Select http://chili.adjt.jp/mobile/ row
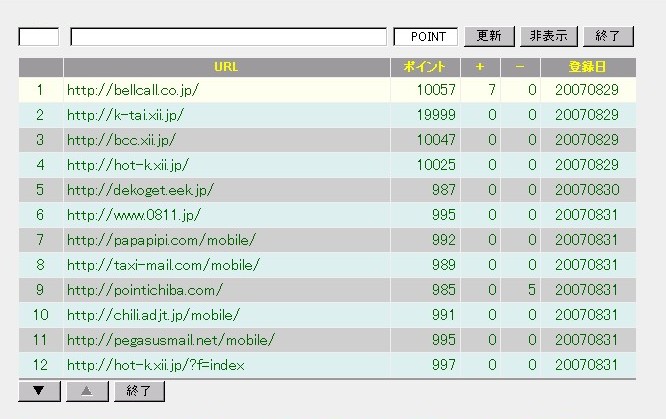The height and width of the screenshot is (419, 666). point(327,315)
